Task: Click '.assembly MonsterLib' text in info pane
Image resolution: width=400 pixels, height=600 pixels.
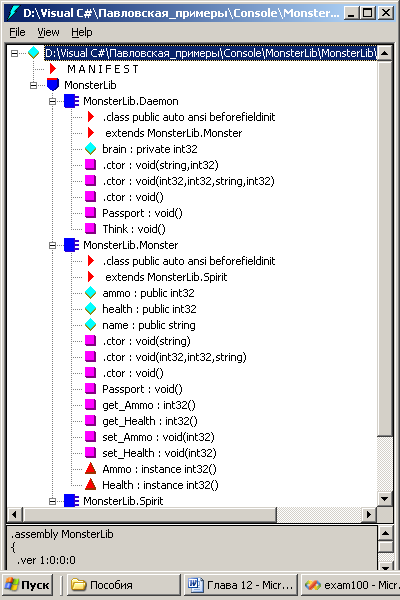Action: [62, 534]
